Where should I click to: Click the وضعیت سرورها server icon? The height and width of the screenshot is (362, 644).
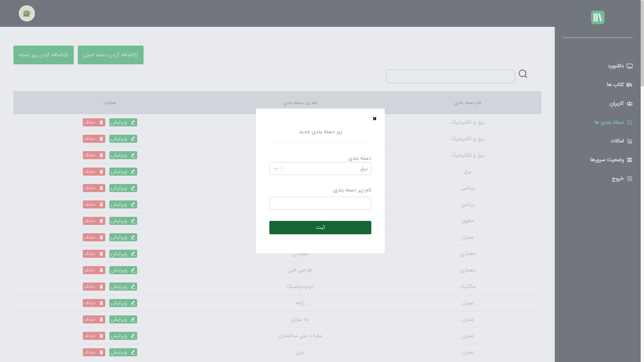pos(630,160)
